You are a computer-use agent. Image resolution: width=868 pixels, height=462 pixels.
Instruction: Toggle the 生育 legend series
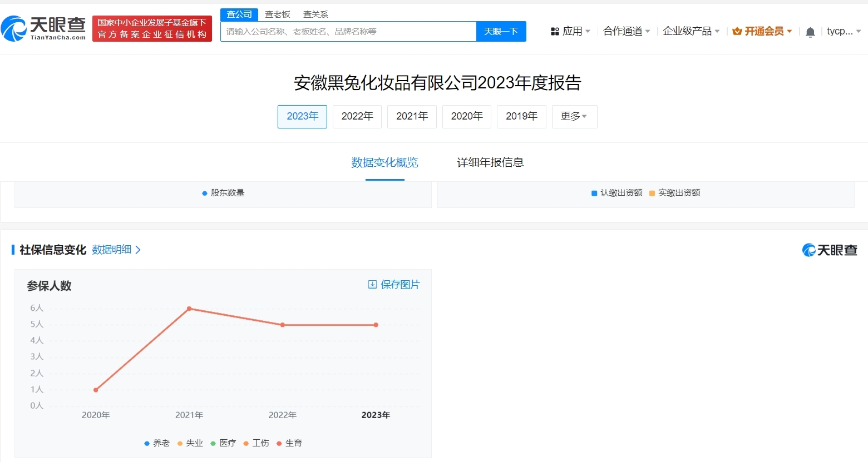pos(289,443)
